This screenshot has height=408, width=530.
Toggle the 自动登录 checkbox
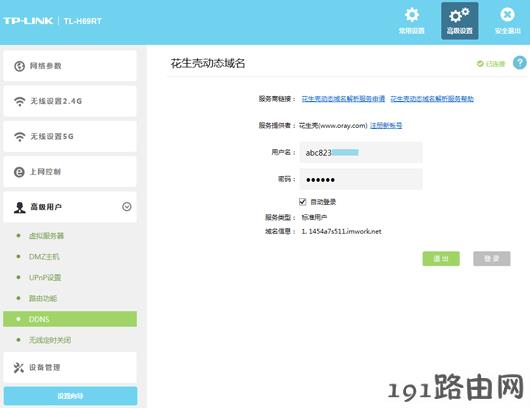pyautogui.click(x=303, y=202)
